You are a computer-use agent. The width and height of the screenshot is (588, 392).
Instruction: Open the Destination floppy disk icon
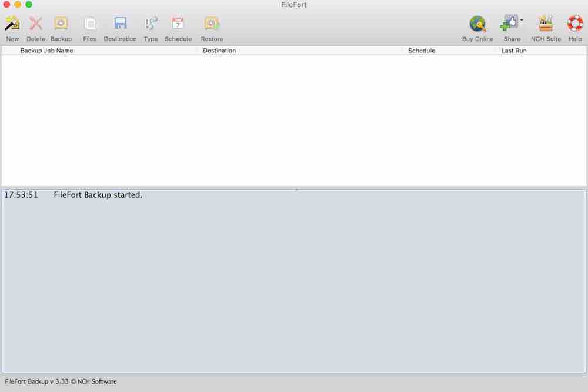(x=120, y=24)
